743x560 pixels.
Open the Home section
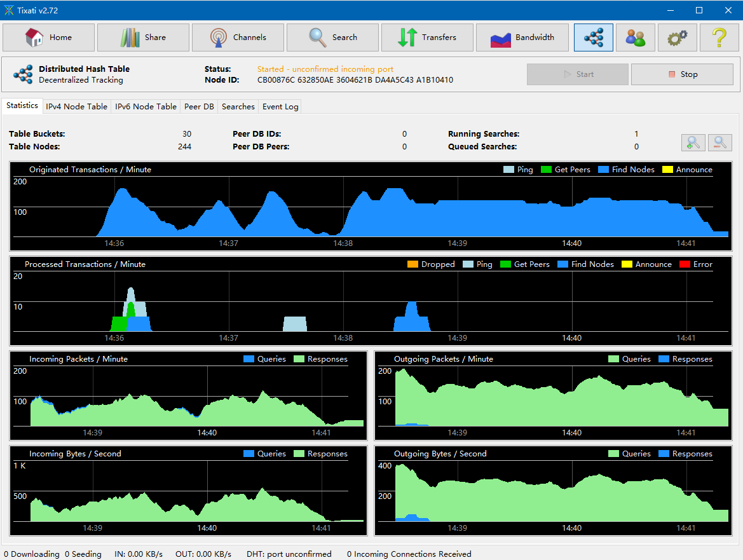49,38
